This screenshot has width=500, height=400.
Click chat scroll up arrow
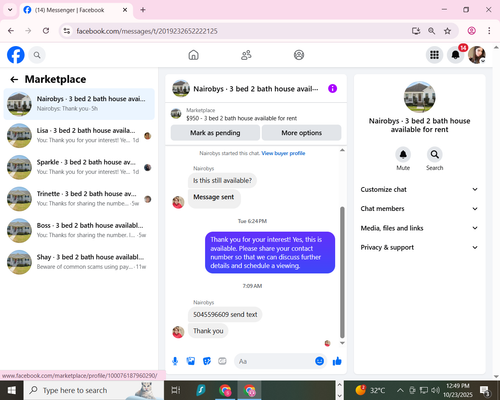click(342, 150)
